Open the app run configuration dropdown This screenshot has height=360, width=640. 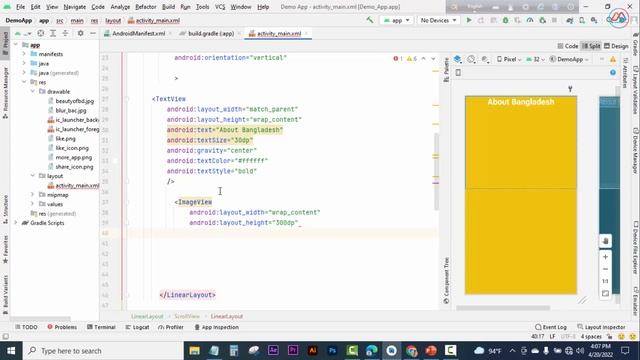(x=397, y=20)
